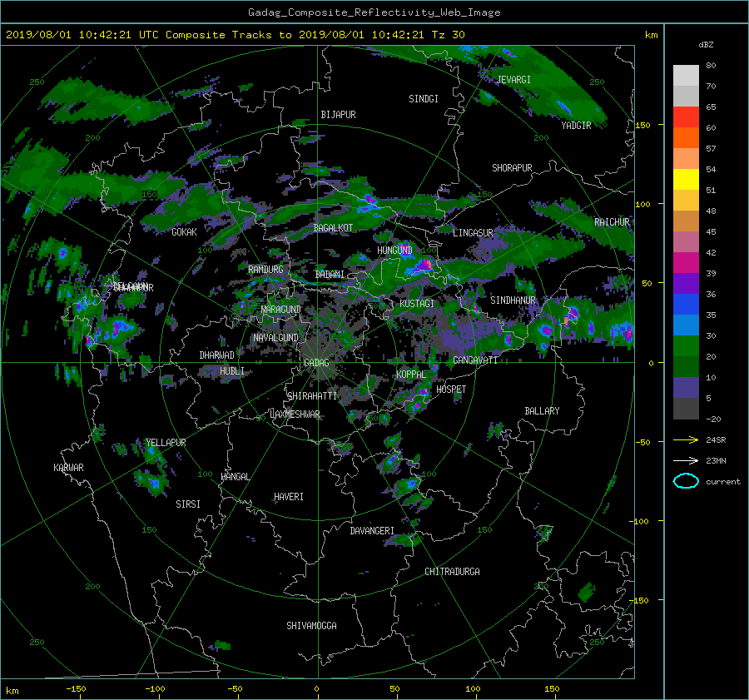Click the UTC Composite Tracks timestamp header
749x700 pixels.
tap(235, 35)
